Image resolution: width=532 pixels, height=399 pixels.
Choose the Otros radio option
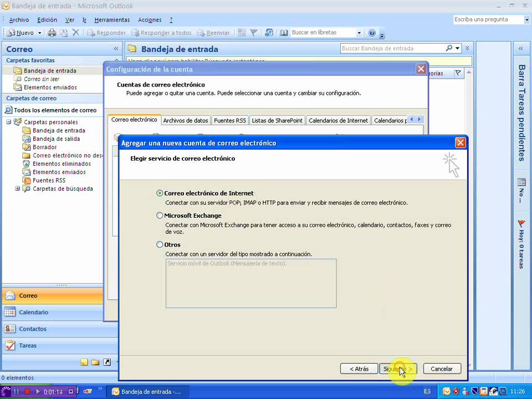[160, 244]
